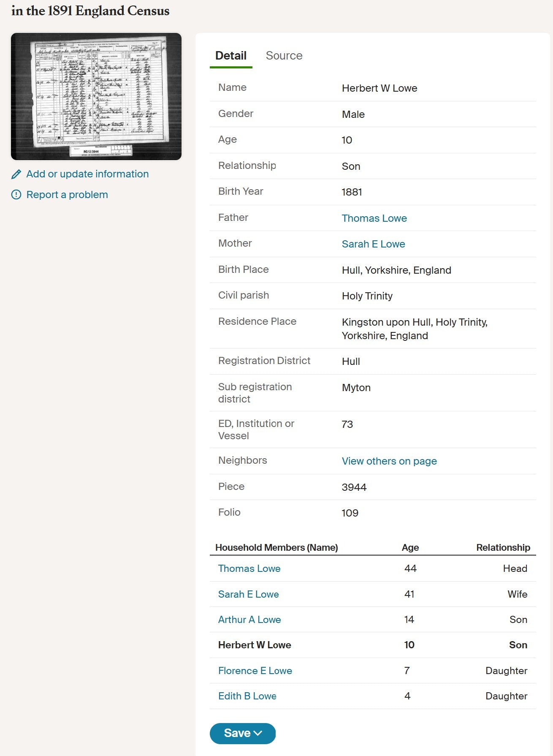Open Edith B Lowe household entry
The image size is (553, 756).
[247, 696]
